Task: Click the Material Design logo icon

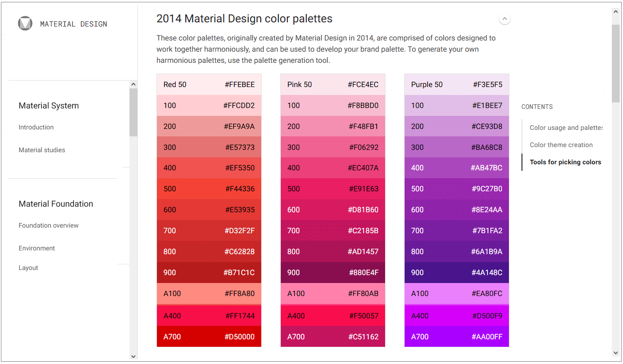Action: 25,24
